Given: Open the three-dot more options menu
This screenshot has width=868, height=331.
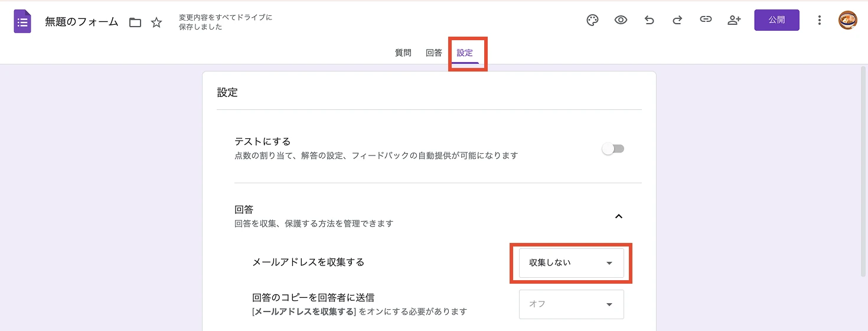Looking at the screenshot, I should [x=819, y=20].
